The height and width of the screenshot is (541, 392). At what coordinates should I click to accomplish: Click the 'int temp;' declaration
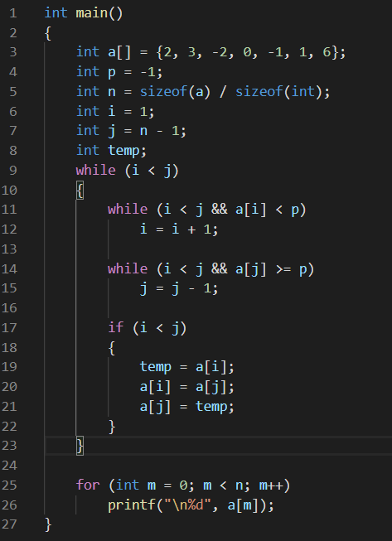111,151
